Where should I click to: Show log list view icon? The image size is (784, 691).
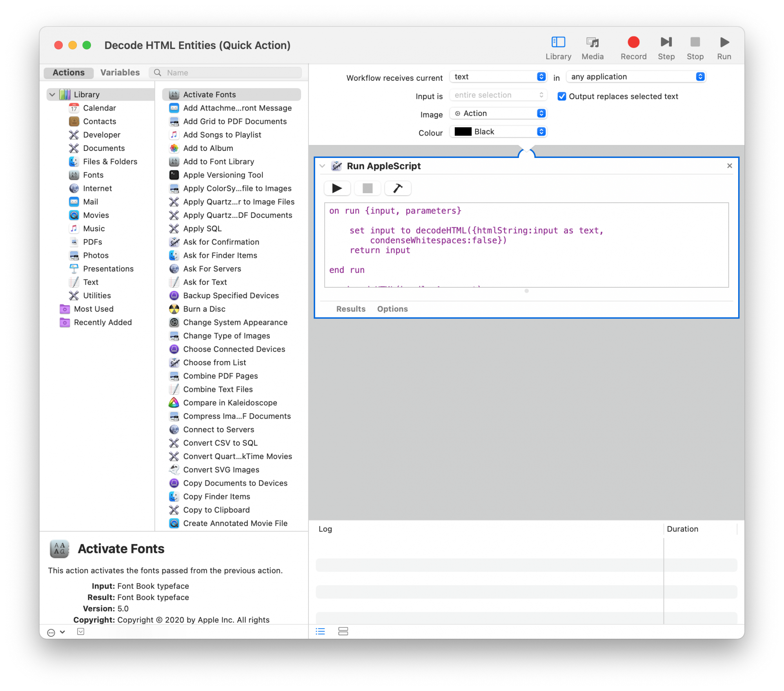(x=320, y=631)
